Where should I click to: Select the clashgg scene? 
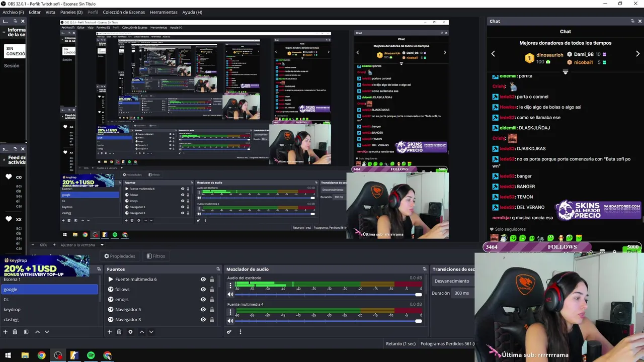click(49, 320)
